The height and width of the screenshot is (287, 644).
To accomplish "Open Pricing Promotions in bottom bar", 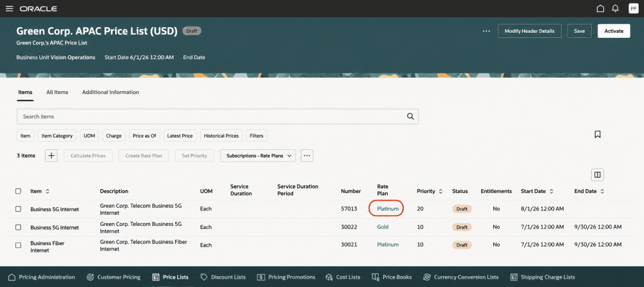I will [286, 277].
